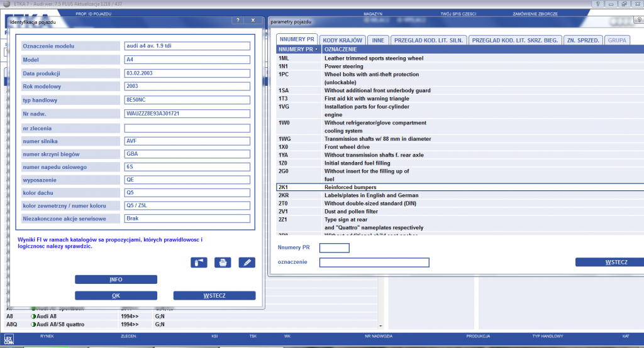The width and height of the screenshot is (644, 348).
Task: Select the 2V1 Dust and pollen filter row
Action: pos(460,212)
